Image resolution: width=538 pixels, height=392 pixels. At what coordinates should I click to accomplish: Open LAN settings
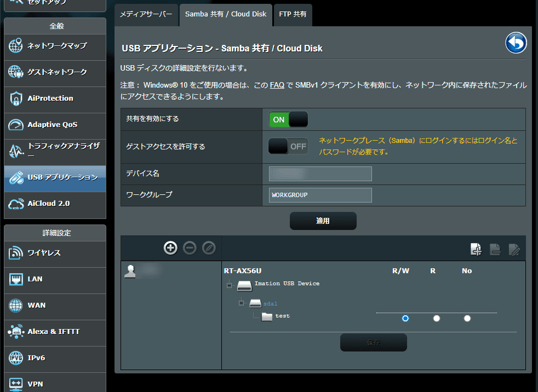55,280
